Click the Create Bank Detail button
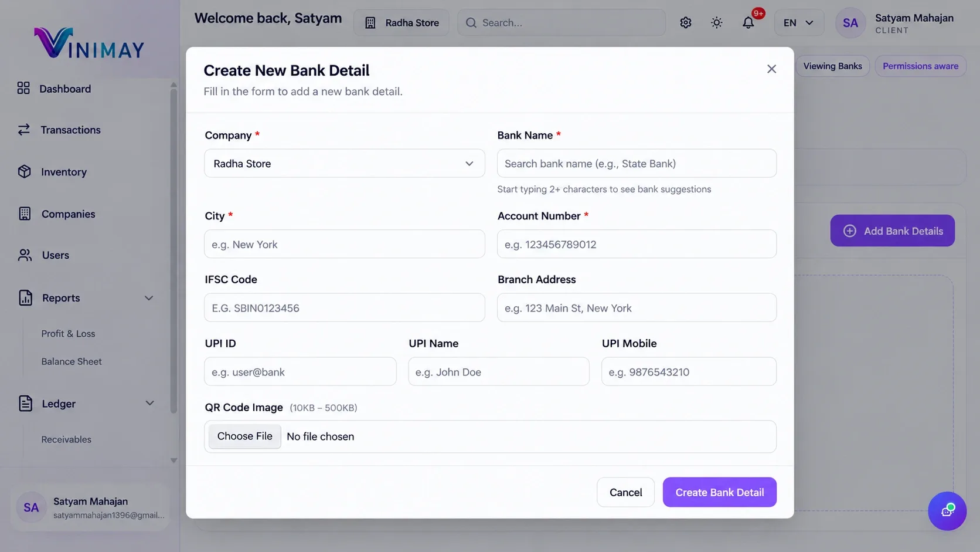980x552 pixels. click(x=720, y=492)
